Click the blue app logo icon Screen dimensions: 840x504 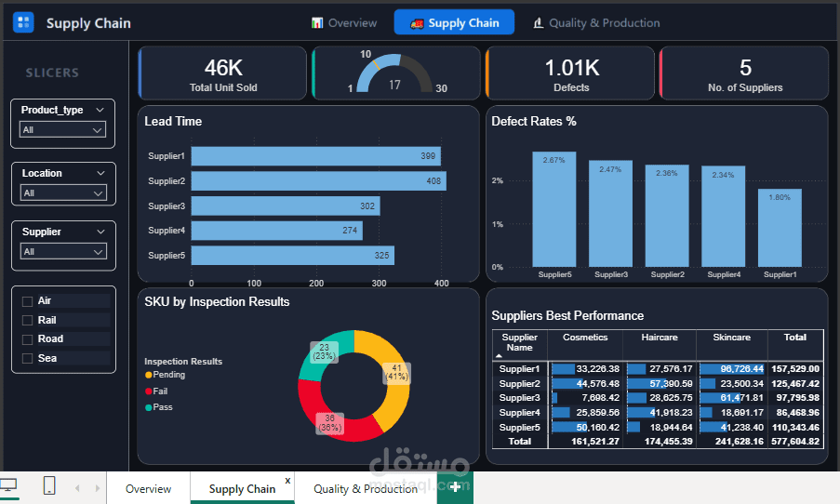[x=23, y=22]
